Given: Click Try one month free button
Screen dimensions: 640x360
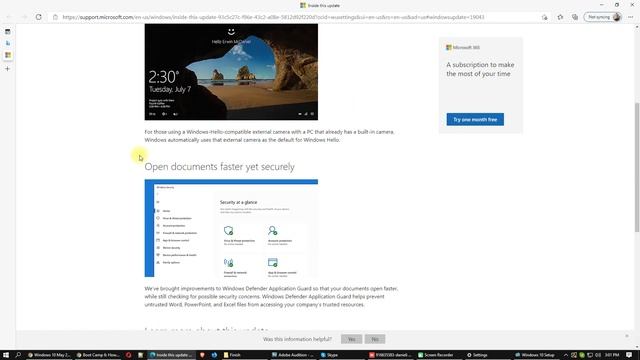Looking at the screenshot, I should (475, 120).
